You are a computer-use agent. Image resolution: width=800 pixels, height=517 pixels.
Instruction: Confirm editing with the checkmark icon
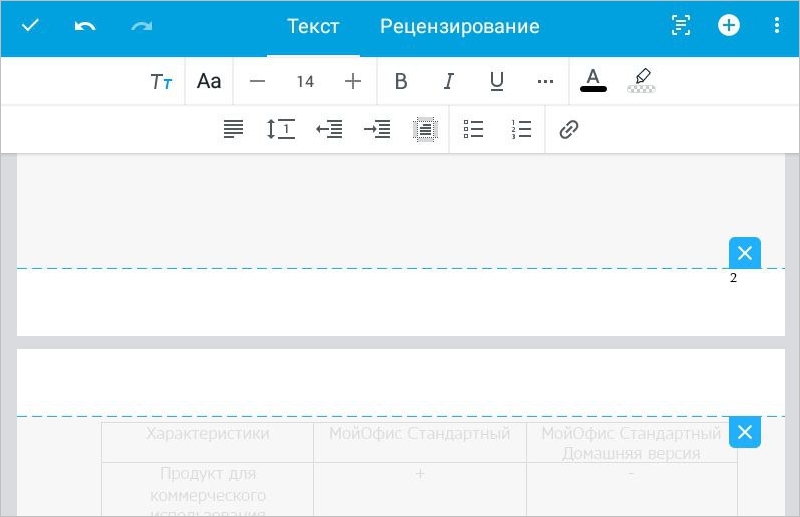pos(30,26)
